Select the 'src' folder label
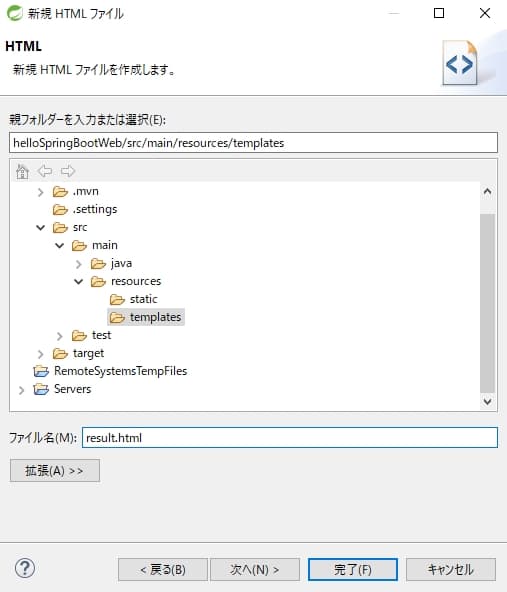Image resolution: width=507 pixels, height=592 pixels. [x=80, y=227]
